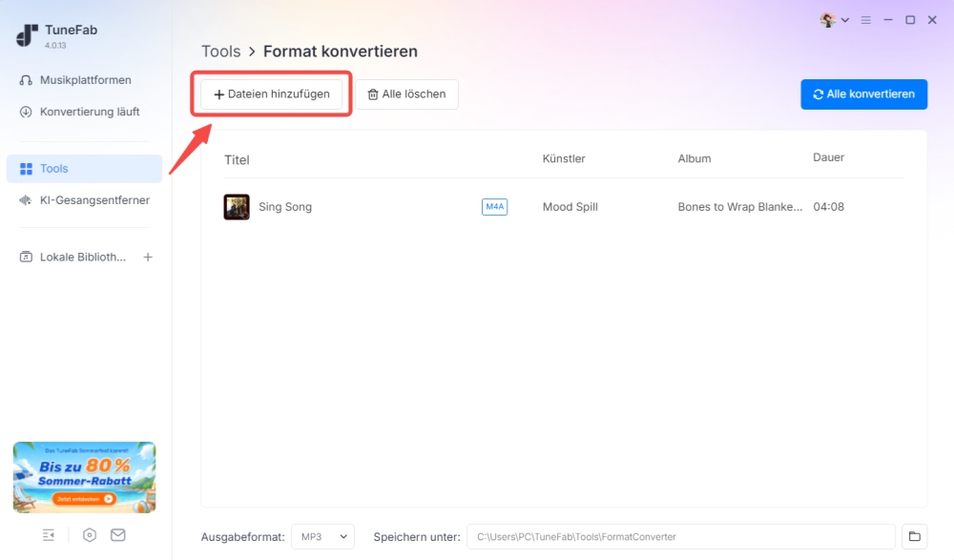
Task: Click the plus icon next to Lokale Bibliothek
Action: [x=148, y=257]
